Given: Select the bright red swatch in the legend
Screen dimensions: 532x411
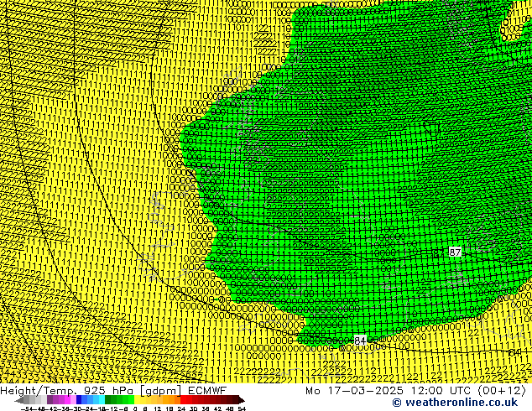Looking at the screenshot, I should pos(183,400).
